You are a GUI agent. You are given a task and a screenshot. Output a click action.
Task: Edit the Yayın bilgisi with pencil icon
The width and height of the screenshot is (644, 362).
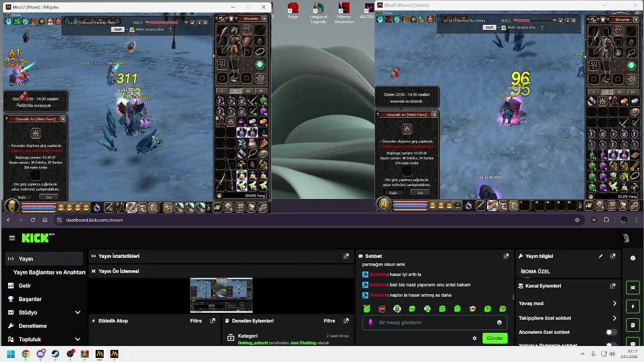601,256
